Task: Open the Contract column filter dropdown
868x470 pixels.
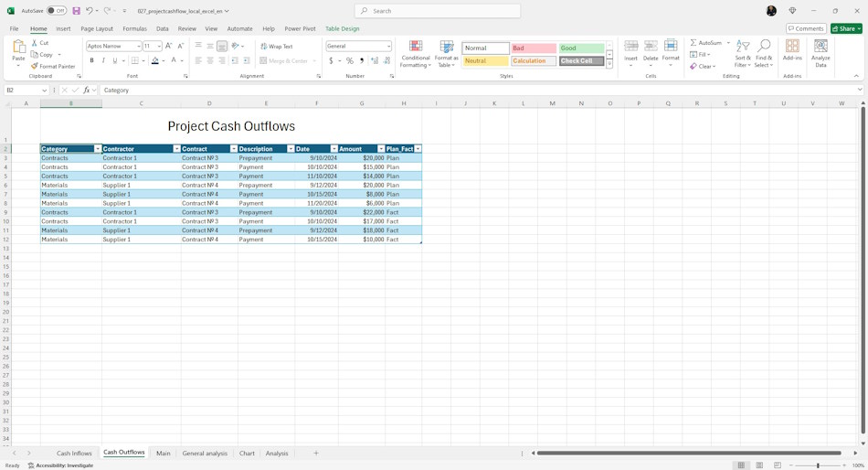Action: click(234, 148)
